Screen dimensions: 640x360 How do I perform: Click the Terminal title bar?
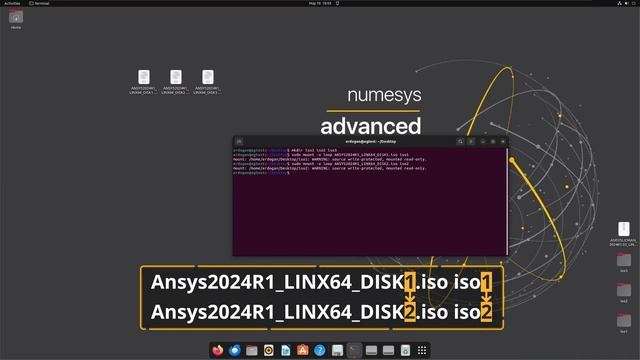pos(371,142)
